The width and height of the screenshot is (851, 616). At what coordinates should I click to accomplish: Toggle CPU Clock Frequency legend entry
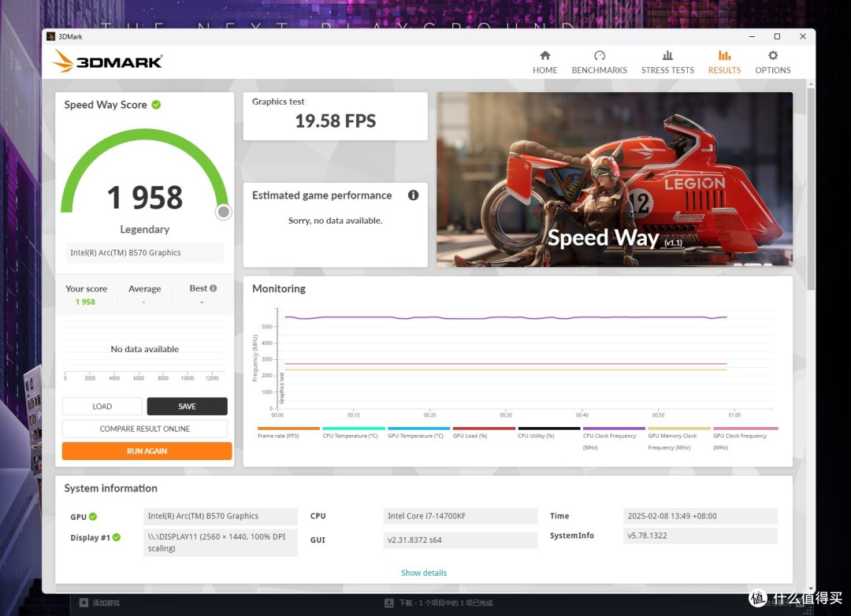coord(614,439)
